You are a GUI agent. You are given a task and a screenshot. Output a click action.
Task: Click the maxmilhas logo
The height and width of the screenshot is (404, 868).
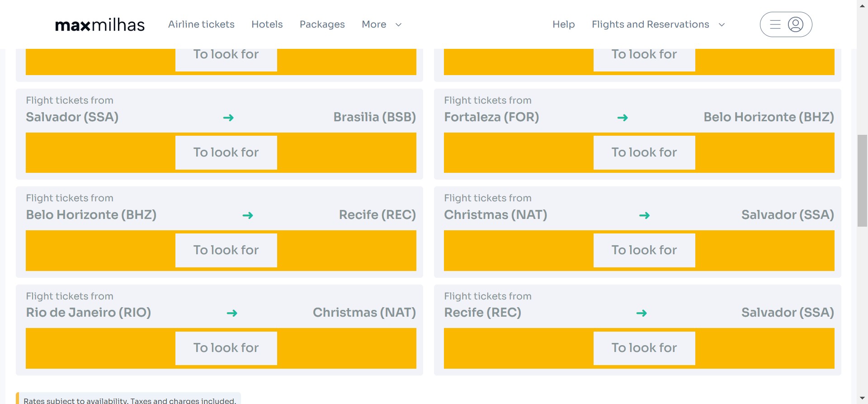[99, 25]
